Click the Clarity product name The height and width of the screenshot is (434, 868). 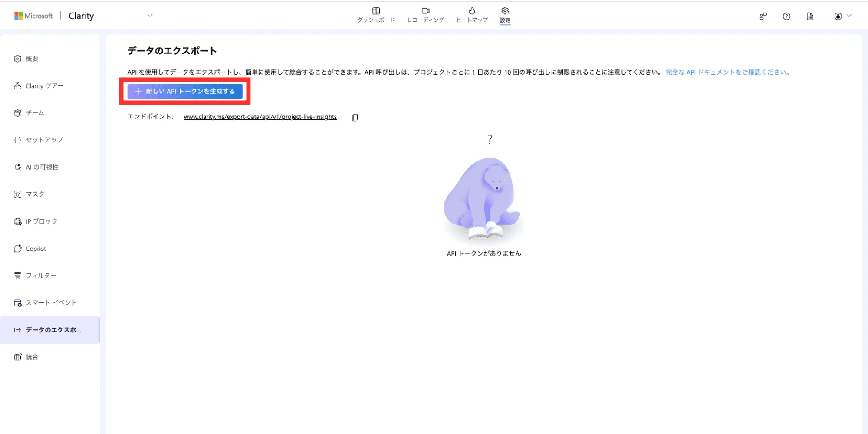(81, 16)
